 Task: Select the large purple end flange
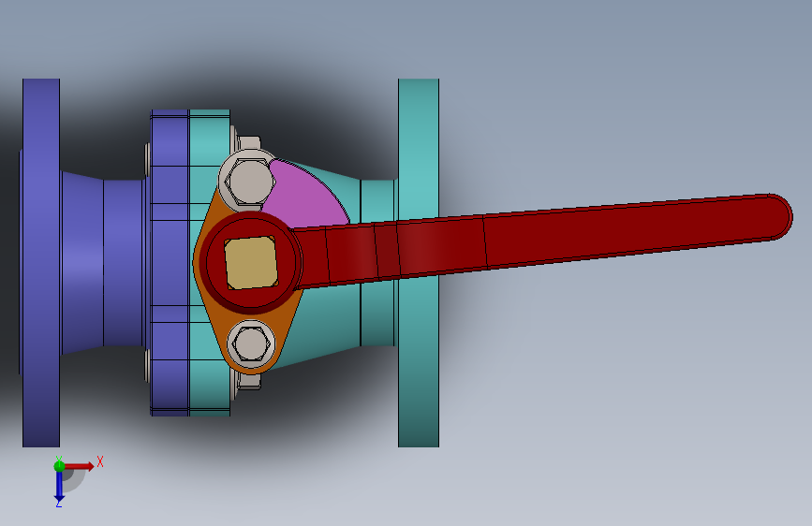pos(41,262)
